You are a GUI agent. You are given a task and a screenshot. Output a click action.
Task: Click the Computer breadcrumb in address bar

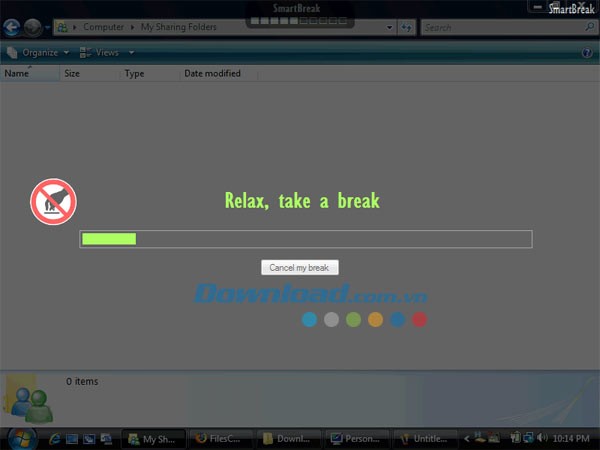pos(103,27)
